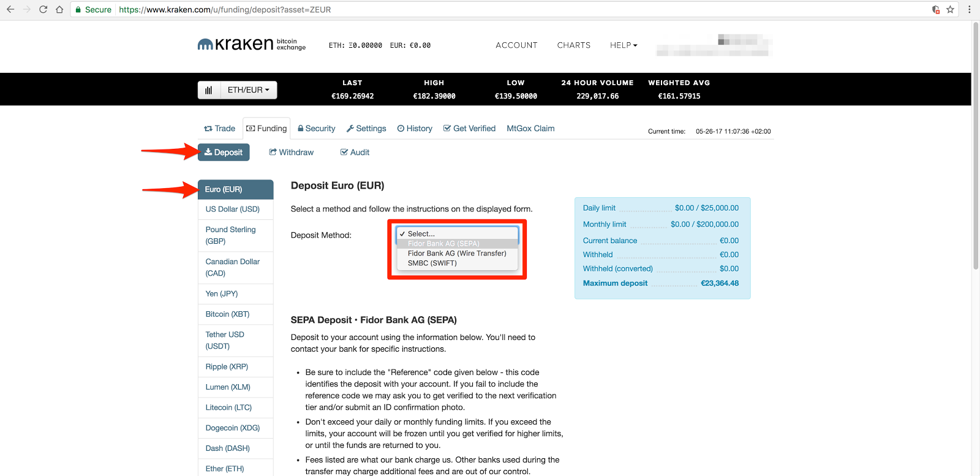980x476 pixels.
Task: Open the CHARTS menu
Action: coord(574,45)
